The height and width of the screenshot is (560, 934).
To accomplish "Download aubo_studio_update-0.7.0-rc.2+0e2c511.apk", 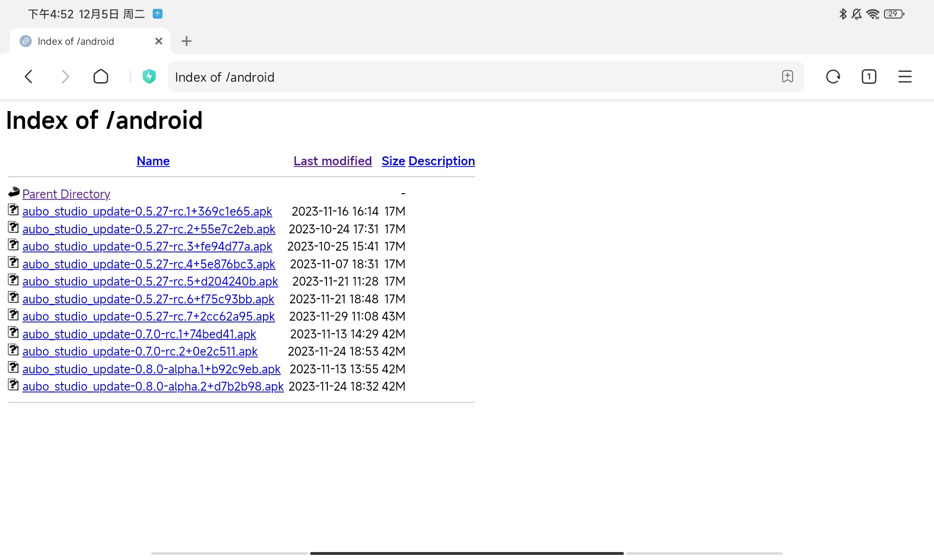I will tap(140, 351).
